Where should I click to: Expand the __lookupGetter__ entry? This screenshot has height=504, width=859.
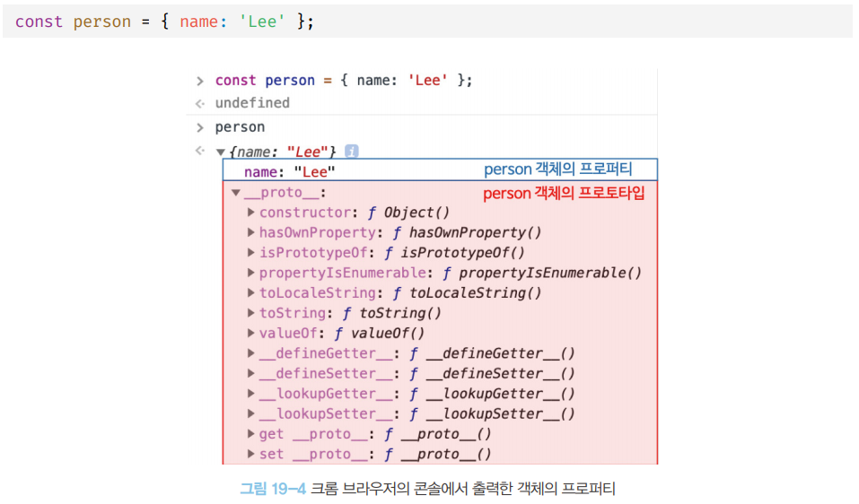tap(251, 394)
